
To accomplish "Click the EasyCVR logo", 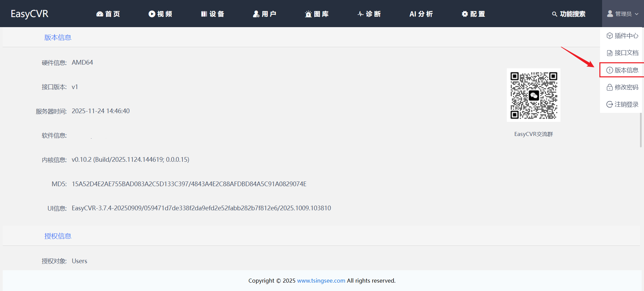I will tap(30, 14).
